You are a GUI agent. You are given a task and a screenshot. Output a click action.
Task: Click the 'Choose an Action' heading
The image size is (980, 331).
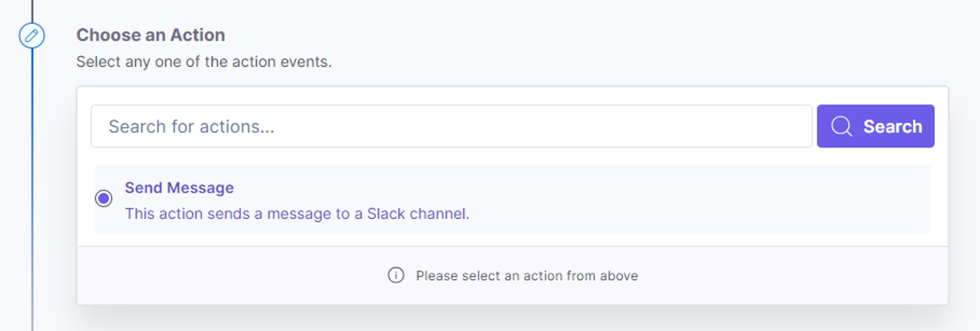point(151,35)
